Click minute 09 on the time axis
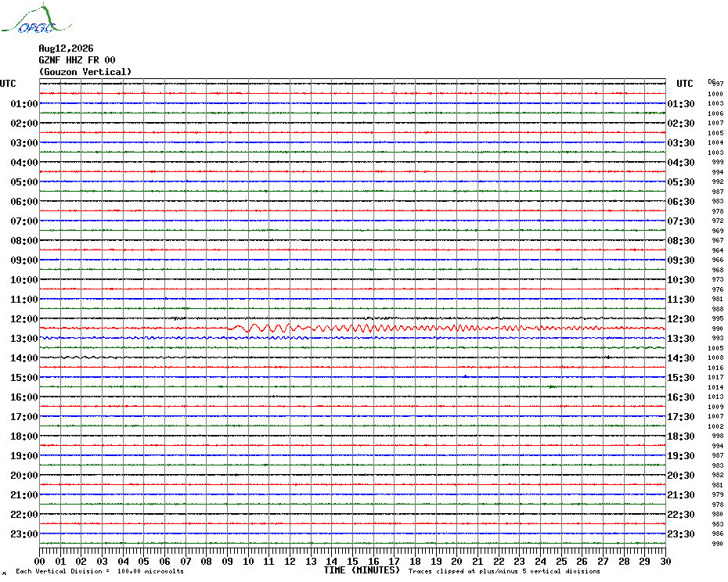728x582 pixels. pyautogui.click(x=228, y=561)
